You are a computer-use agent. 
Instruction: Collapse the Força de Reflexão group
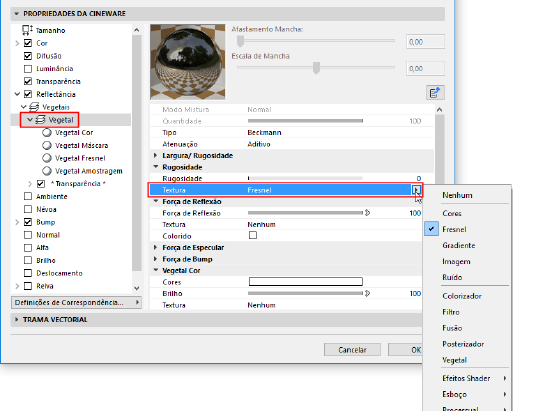coord(156,201)
